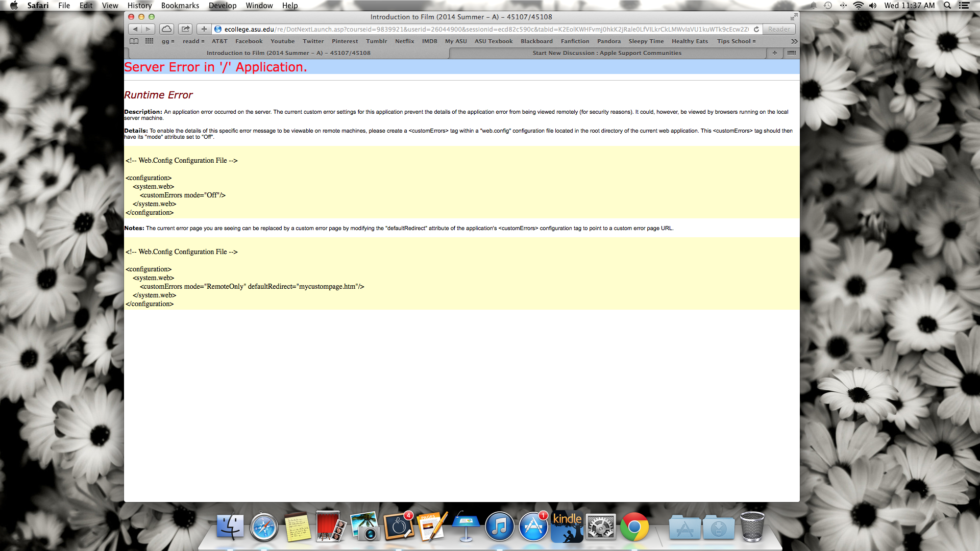Click the Safari back navigation arrow
The image size is (980, 551).
click(135, 29)
